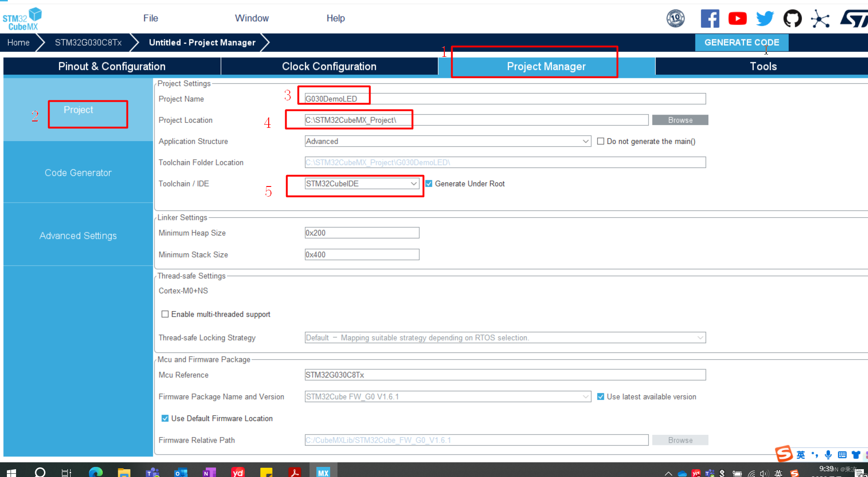
Task: Click Browse next to Firmware Relative Path
Action: click(x=680, y=440)
